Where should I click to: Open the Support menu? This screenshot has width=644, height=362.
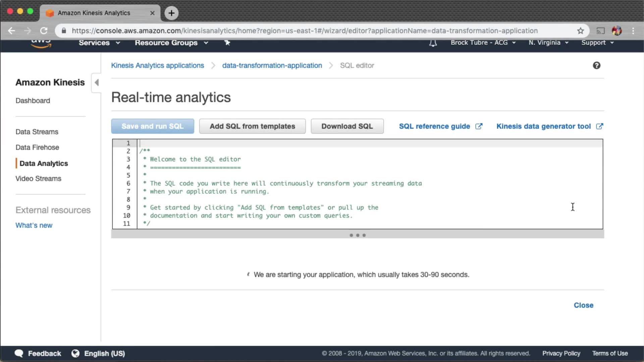tap(597, 43)
